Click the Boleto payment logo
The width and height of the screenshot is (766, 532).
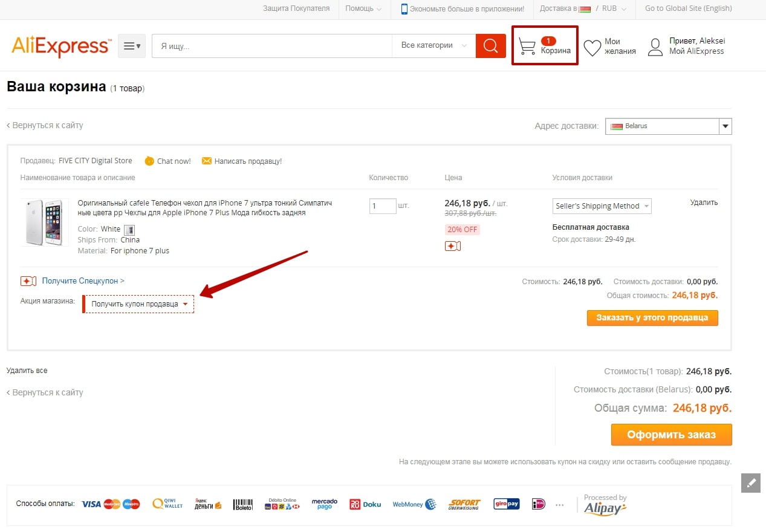pyautogui.click(x=243, y=504)
